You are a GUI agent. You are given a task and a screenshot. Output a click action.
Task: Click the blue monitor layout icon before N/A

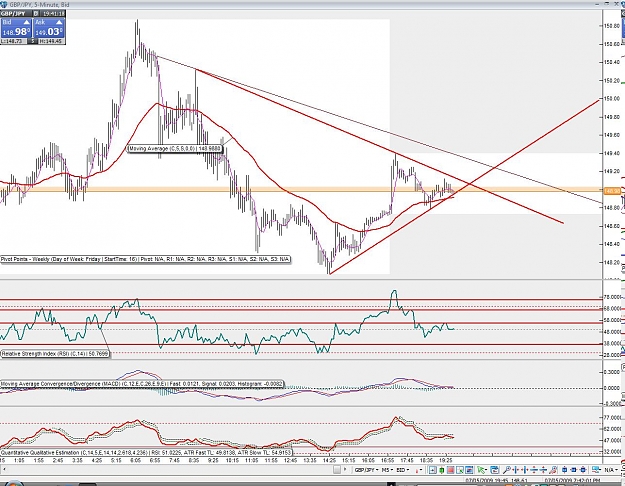click(x=596, y=470)
